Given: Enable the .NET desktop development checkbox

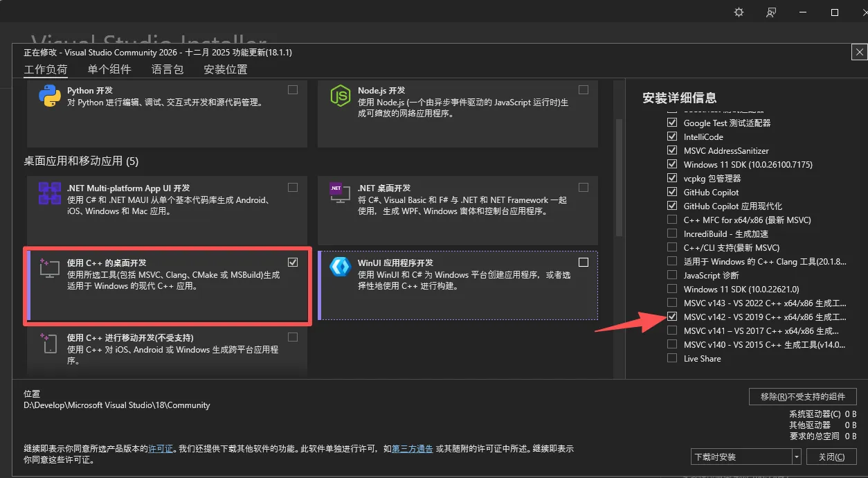Looking at the screenshot, I should [x=584, y=188].
